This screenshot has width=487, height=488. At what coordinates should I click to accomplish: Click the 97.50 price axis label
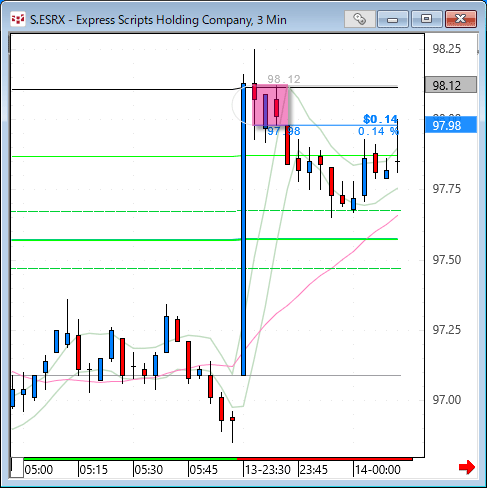447,260
